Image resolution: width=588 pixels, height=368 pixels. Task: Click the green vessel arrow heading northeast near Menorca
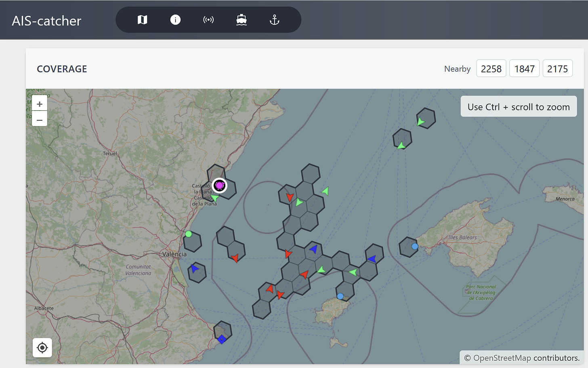click(421, 121)
